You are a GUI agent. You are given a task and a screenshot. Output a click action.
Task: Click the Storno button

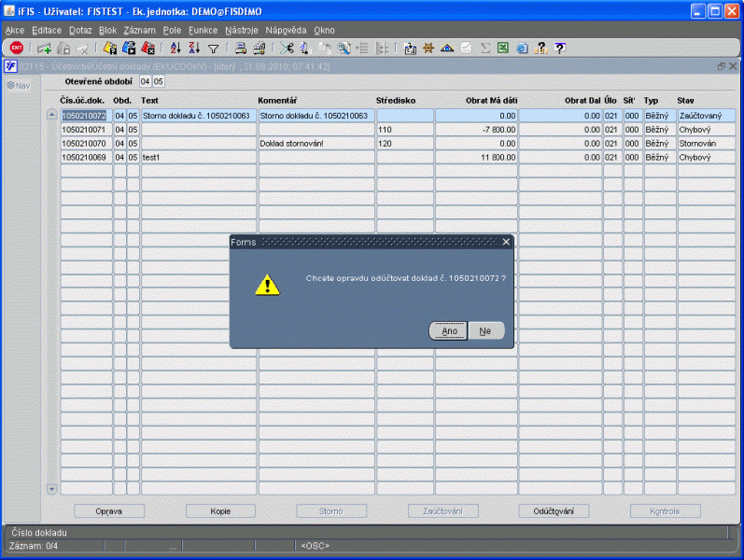[x=331, y=511]
